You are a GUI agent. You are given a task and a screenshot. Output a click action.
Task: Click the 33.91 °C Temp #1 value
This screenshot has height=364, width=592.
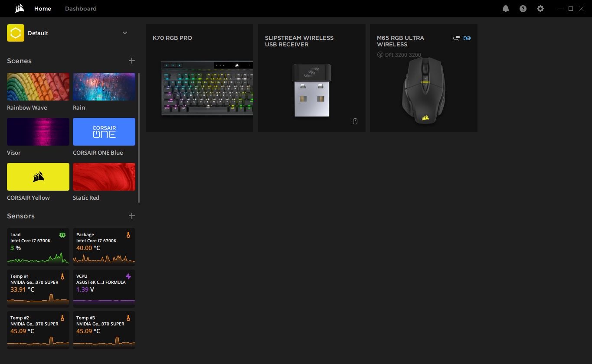click(22, 289)
